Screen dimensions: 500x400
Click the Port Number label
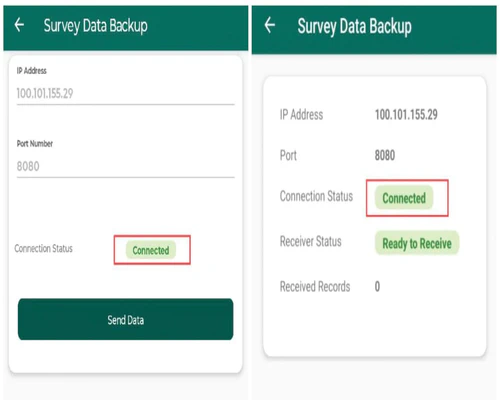[x=35, y=144]
